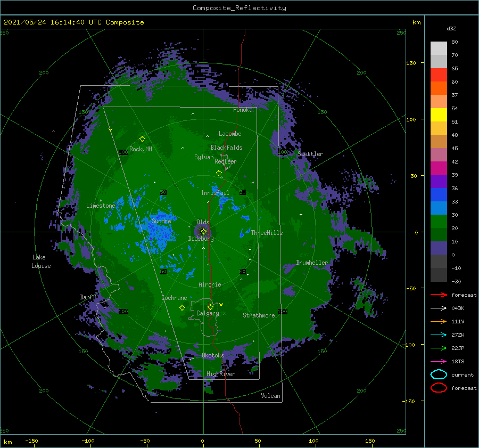479x448 pixels.
Task: Click the Innisfail city label
Action: pyautogui.click(x=215, y=193)
